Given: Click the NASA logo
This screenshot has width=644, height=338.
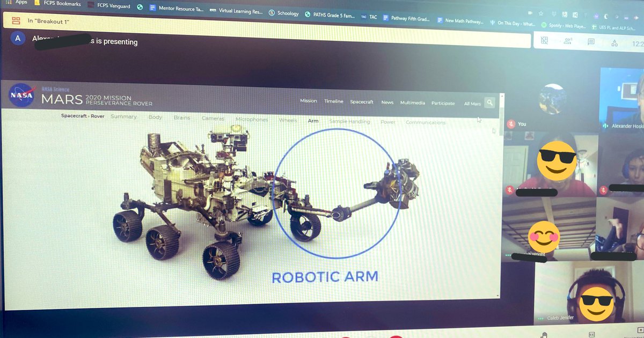Looking at the screenshot, I should [21, 96].
